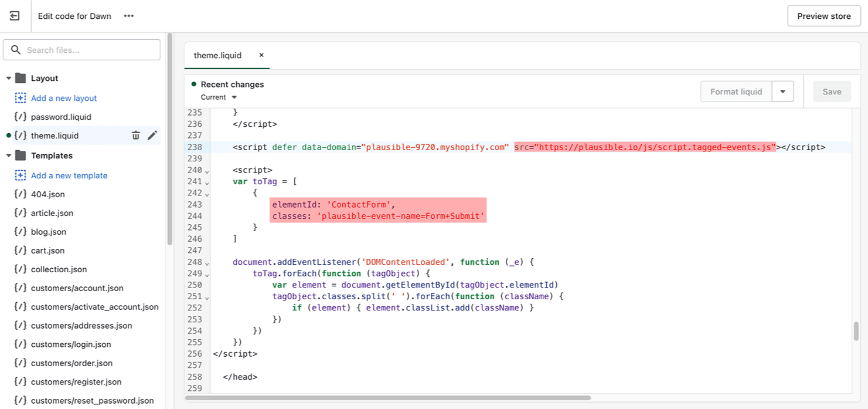Close the theme.liquid tab
Image resolution: width=868 pixels, height=409 pixels.
(x=261, y=55)
